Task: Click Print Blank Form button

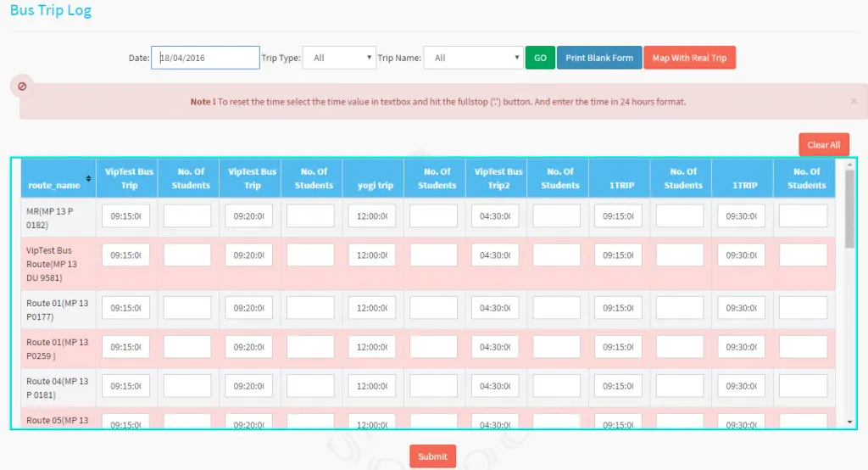Action: point(598,58)
